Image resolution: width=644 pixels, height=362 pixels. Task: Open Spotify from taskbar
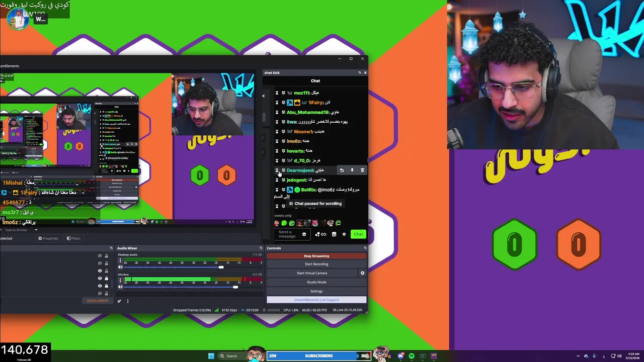click(412, 356)
